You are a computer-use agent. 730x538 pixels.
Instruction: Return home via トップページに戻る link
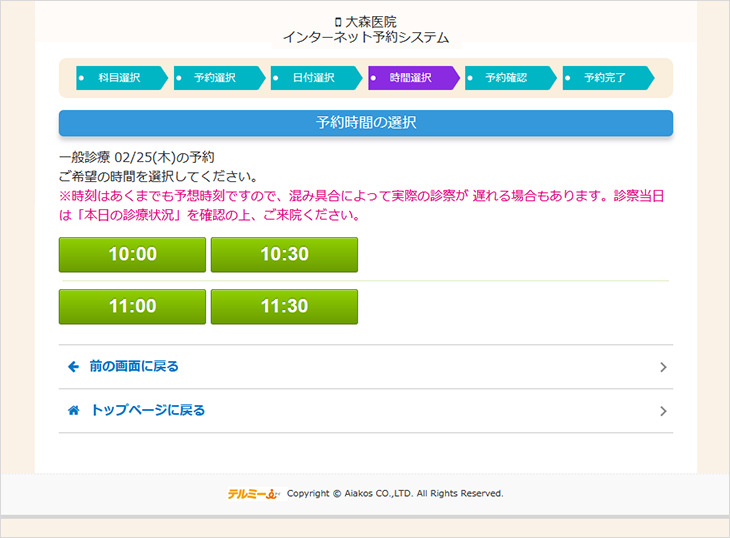(366, 410)
